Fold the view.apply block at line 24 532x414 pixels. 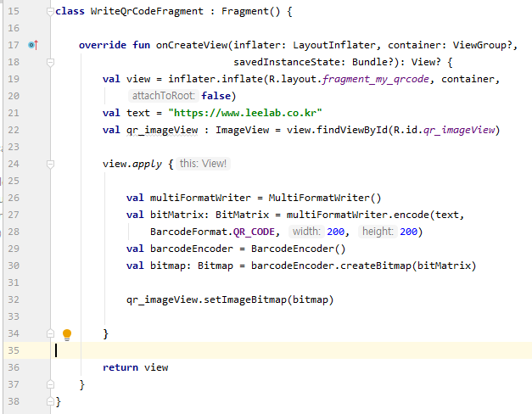click(51, 163)
